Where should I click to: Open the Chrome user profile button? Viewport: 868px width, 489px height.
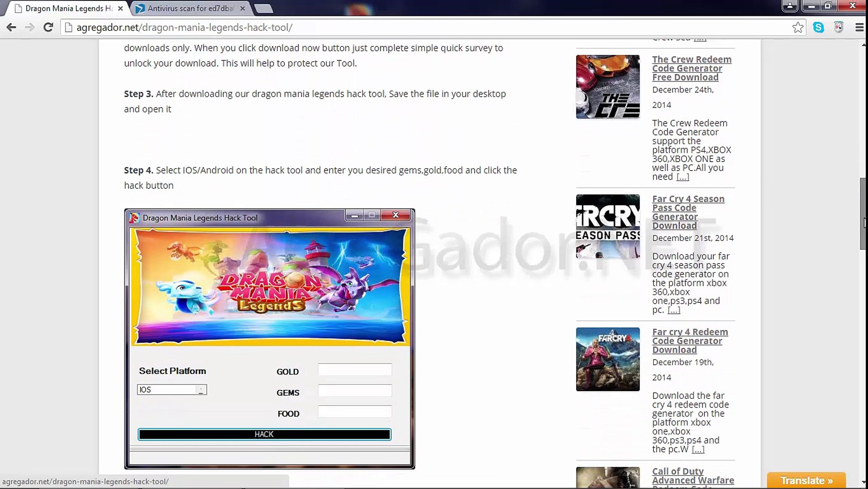tap(790, 5)
